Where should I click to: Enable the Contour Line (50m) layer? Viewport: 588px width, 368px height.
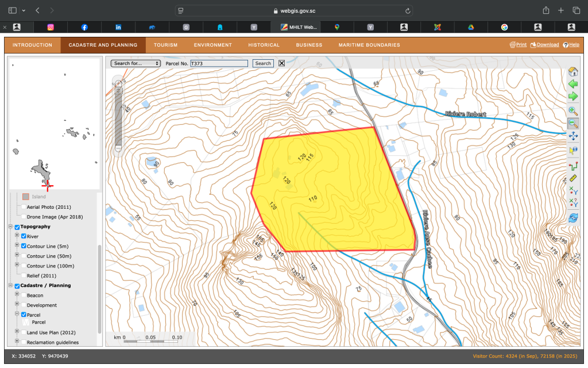coord(24,256)
